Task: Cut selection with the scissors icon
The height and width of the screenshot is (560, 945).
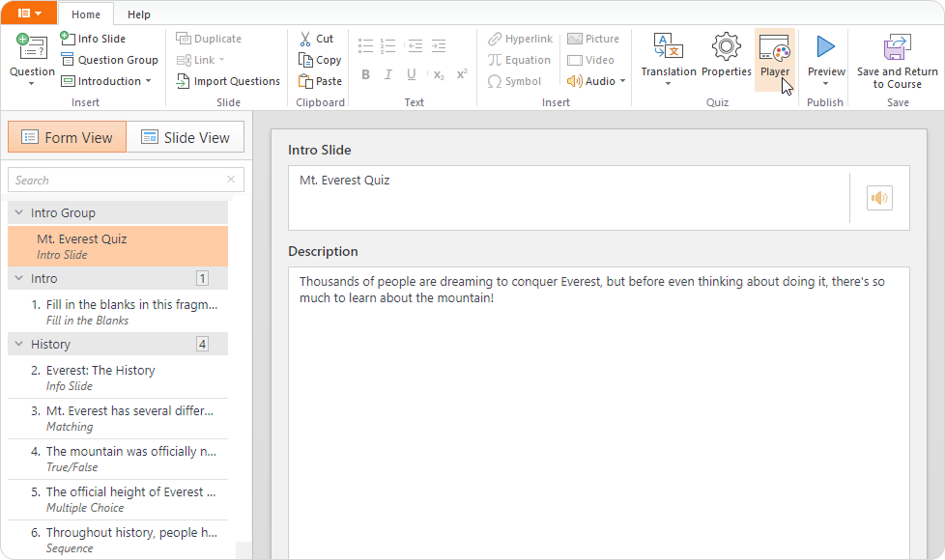Action: coord(305,39)
